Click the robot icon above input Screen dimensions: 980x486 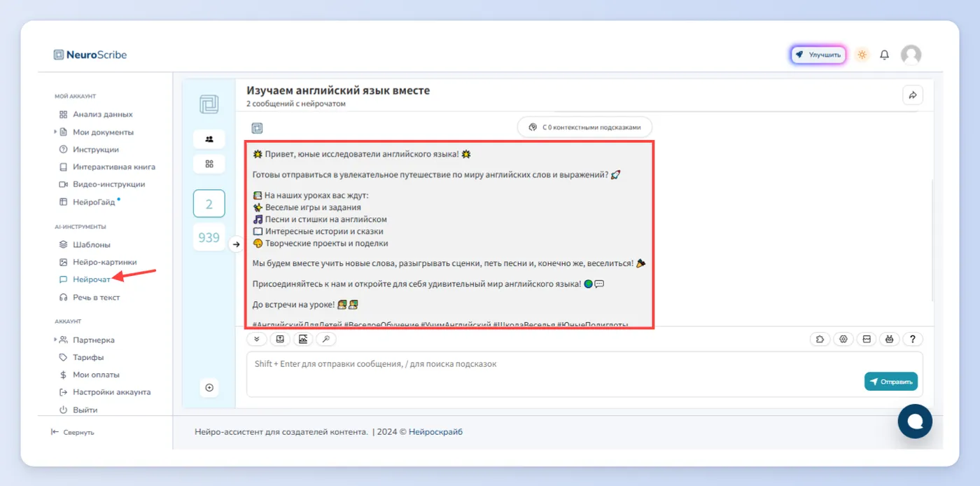tap(889, 339)
